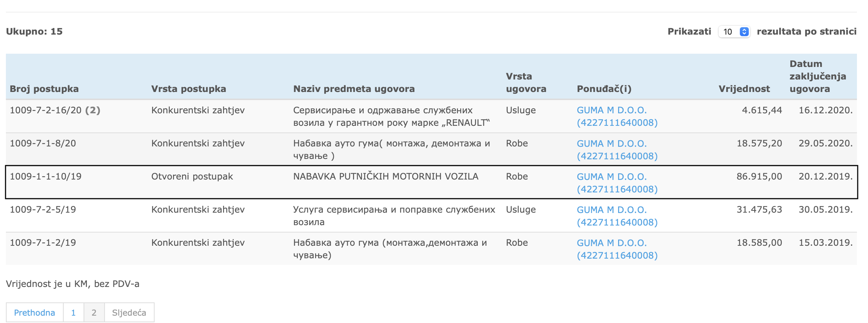Click the Sljedeća pagination button

(x=129, y=313)
